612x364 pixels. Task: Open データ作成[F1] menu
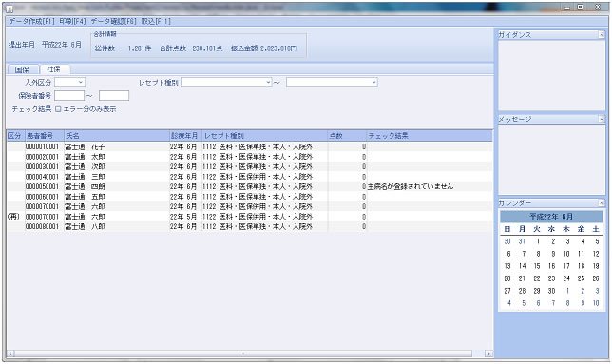(32, 21)
